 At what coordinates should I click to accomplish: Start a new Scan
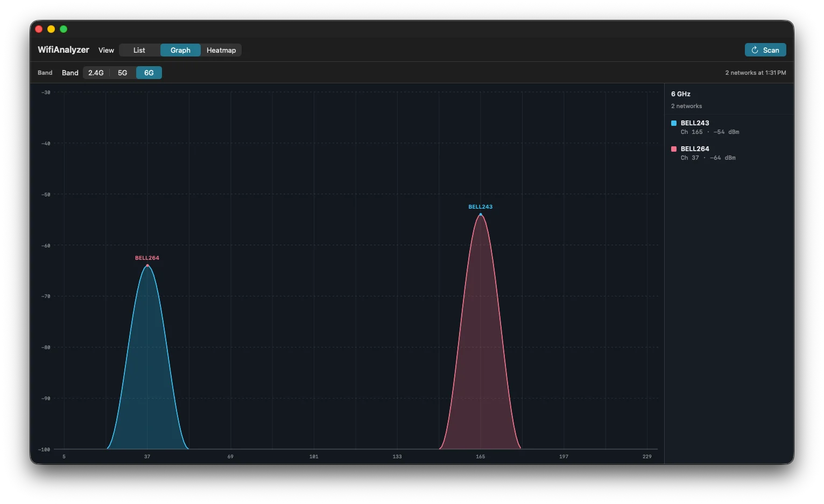(x=765, y=50)
